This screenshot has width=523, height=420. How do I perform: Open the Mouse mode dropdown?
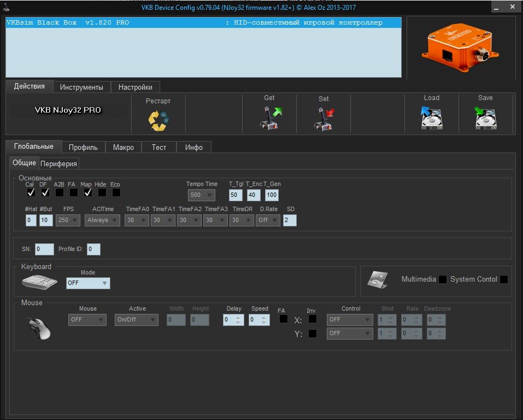[87, 320]
